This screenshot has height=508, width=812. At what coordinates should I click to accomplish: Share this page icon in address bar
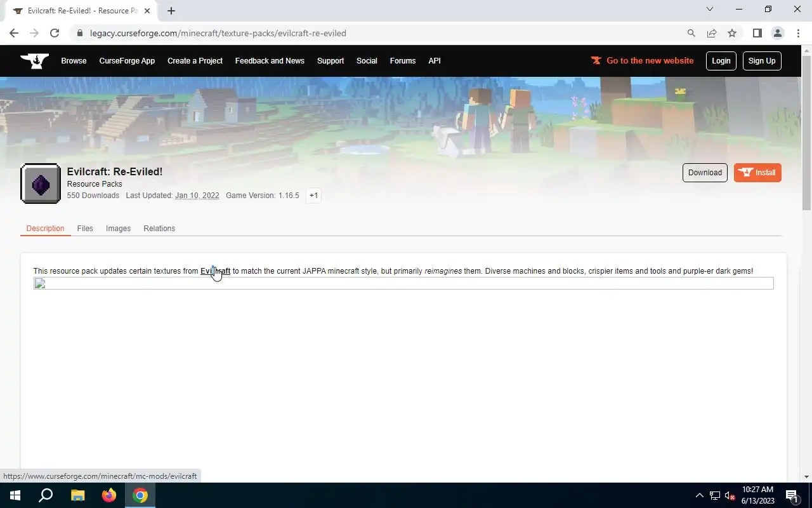tap(712, 33)
